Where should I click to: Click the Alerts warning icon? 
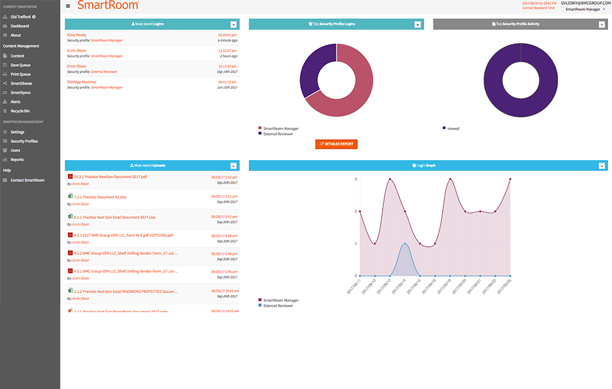click(5, 102)
